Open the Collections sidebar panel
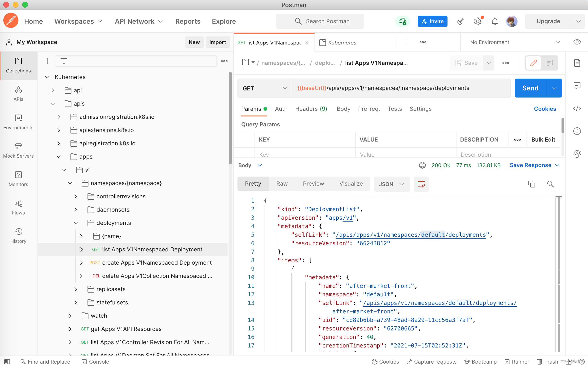Viewport: 588px width, 365px height. (x=18, y=65)
